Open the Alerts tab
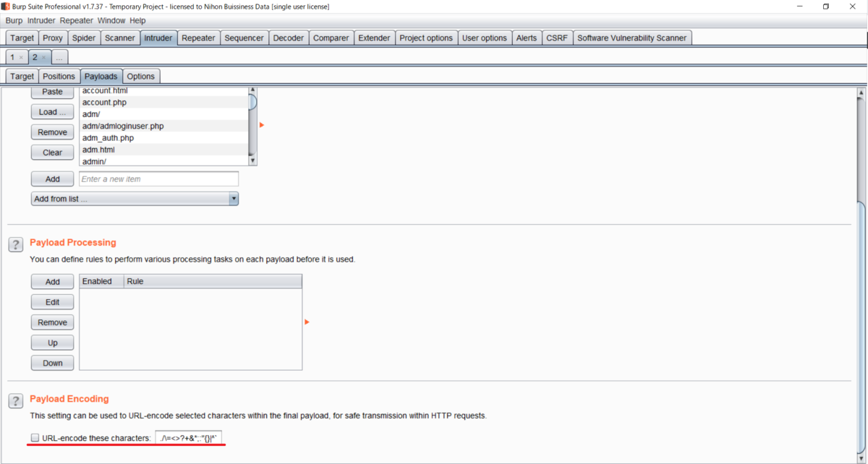Screen dimensions: 868x464 coord(527,38)
